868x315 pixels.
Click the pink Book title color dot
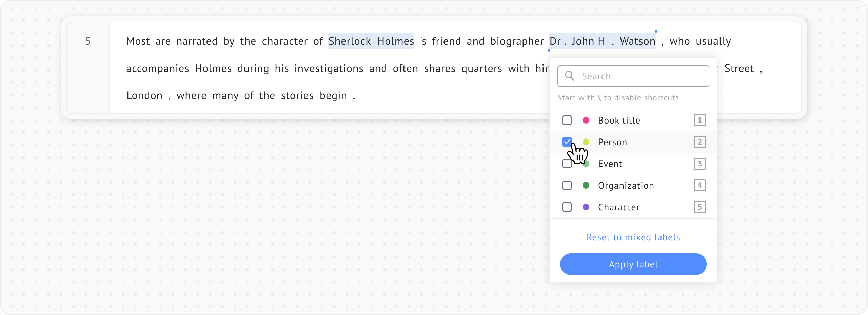(x=586, y=120)
